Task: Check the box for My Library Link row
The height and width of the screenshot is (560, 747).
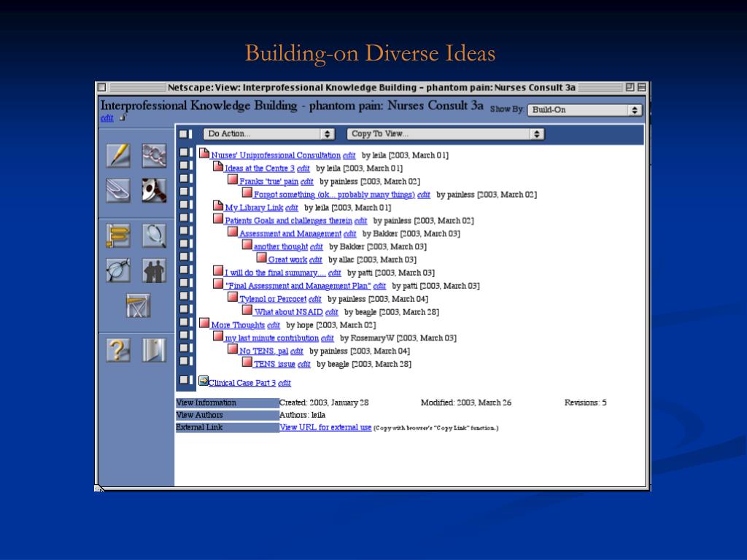Action: (185, 204)
